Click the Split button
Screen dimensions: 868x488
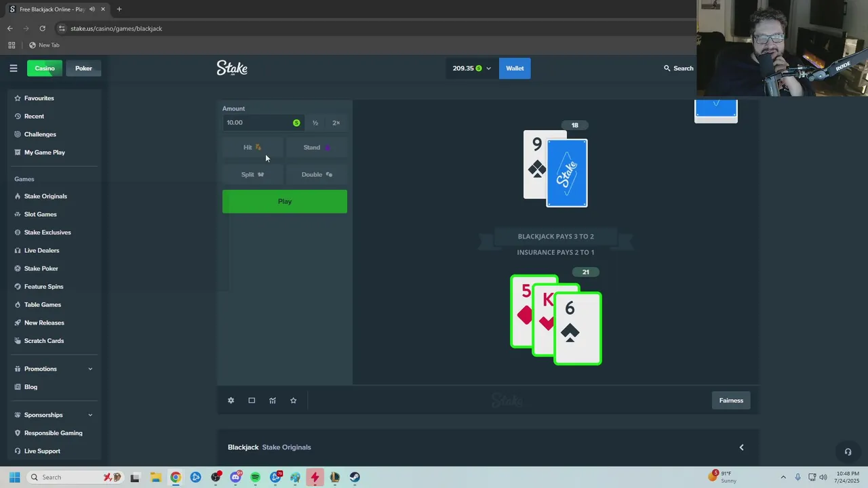click(252, 174)
